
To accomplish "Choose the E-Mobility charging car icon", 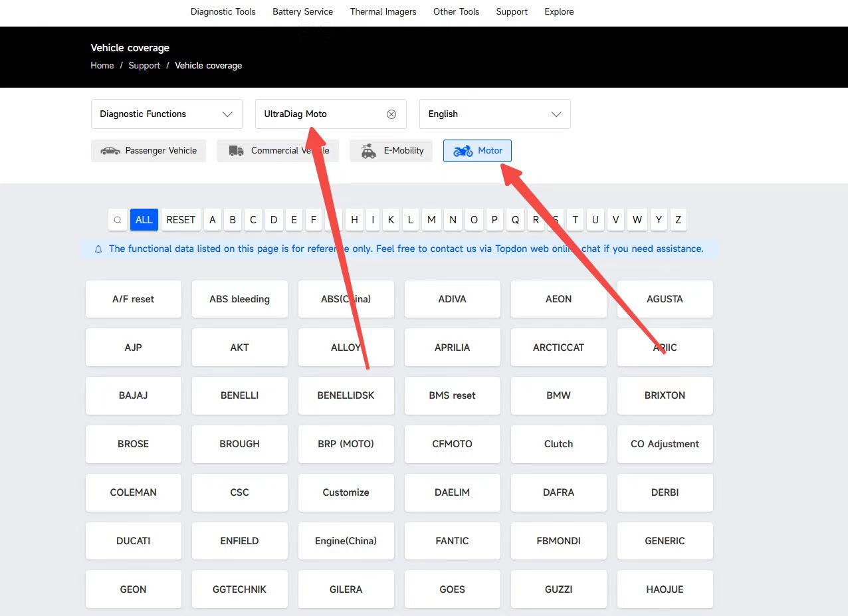I will pos(369,151).
